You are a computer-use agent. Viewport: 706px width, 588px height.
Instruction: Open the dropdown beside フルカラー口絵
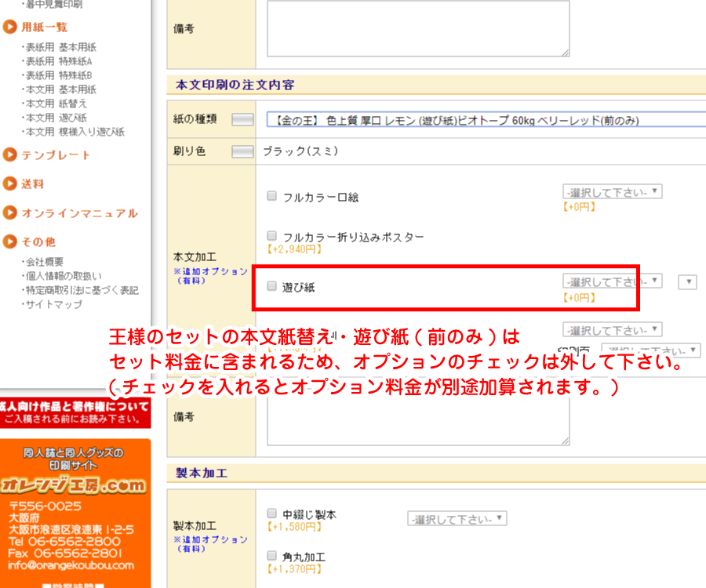pyautogui.click(x=612, y=192)
